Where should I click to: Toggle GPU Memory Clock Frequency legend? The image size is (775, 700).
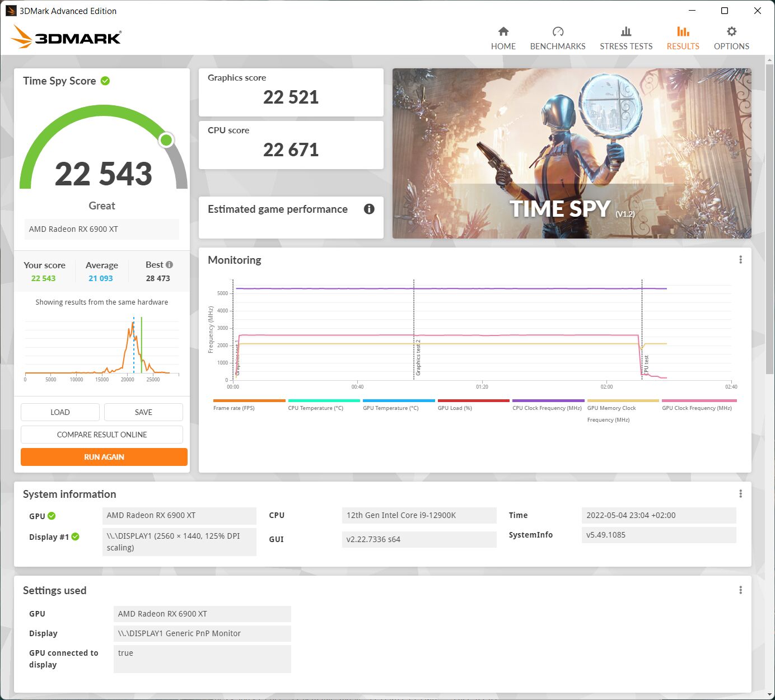tap(623, 412)
